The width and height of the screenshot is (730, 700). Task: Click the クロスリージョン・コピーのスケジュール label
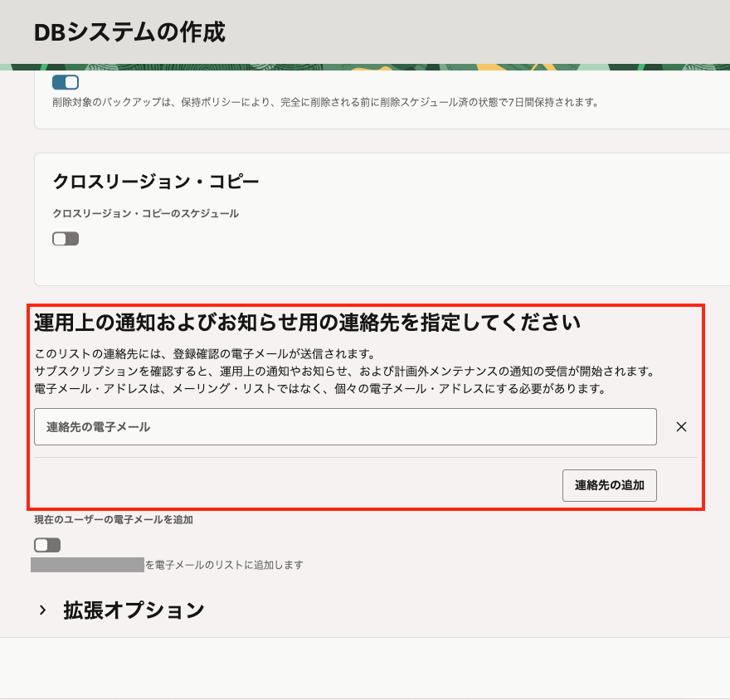click(x=145, y=213)
